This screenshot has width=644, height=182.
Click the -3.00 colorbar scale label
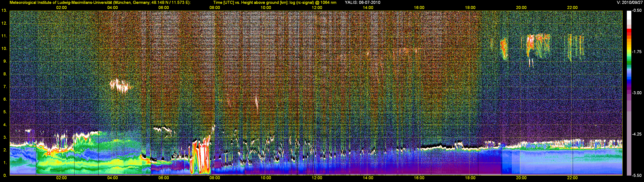(x=636, y=93)
